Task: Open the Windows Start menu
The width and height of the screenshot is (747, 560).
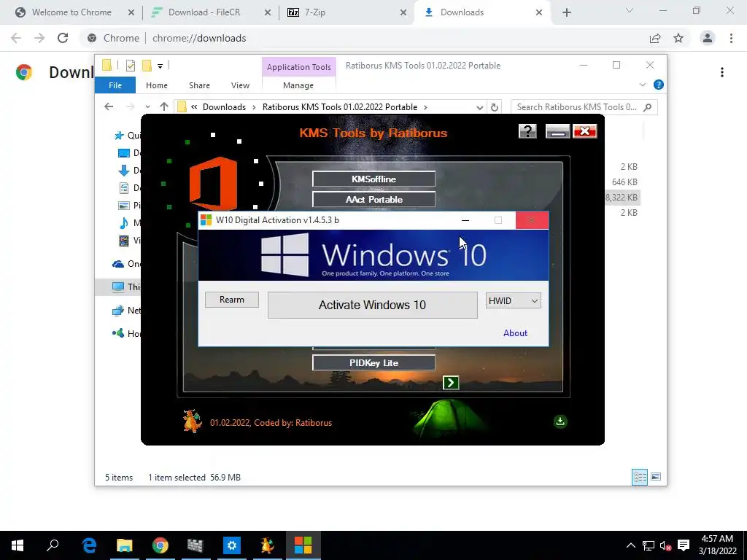Action: tap(18, 545)
